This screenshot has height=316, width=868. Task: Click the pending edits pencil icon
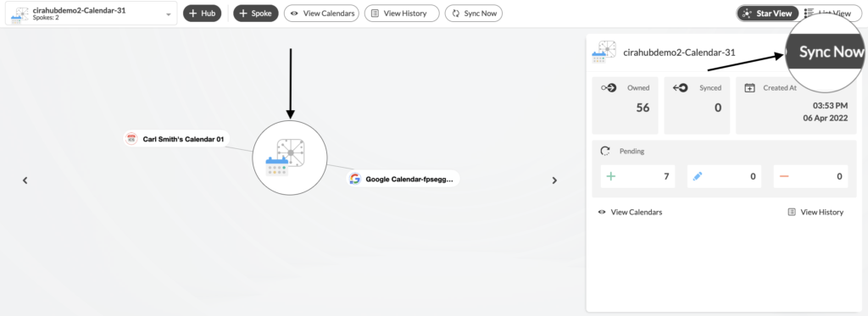698,176
